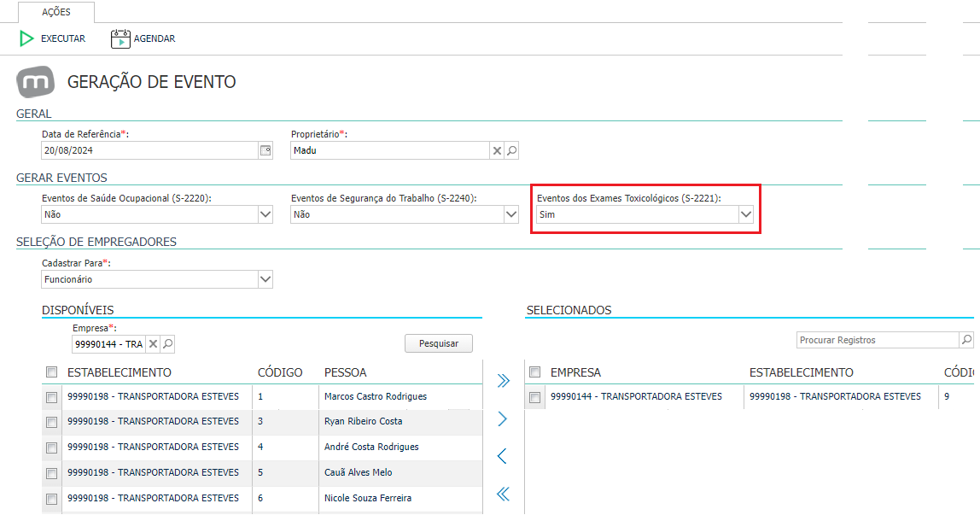Click 99990144 - TRANSPORTADORA ESTEVES in Selecionados
The height and width of the screenshot is (515, 980).
[636, 397]
